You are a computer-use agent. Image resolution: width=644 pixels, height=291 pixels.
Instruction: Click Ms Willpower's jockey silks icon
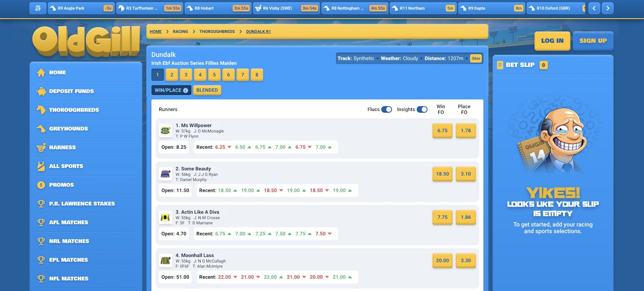pyautogui.click(x=165, y=130)
